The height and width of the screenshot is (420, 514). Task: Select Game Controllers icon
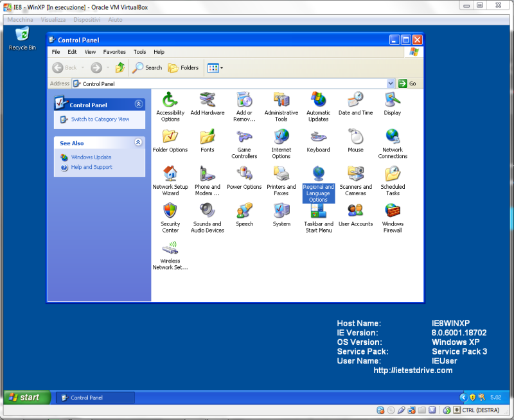coord(244,143)
